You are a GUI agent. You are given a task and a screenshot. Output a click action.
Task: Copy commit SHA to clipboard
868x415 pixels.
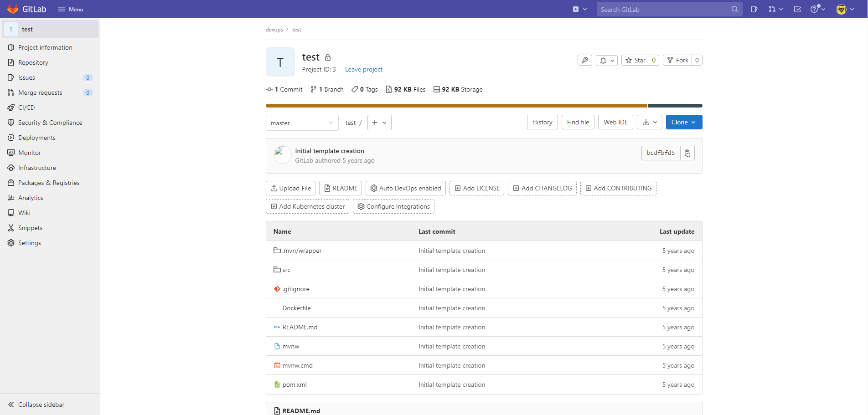(687, 153)
